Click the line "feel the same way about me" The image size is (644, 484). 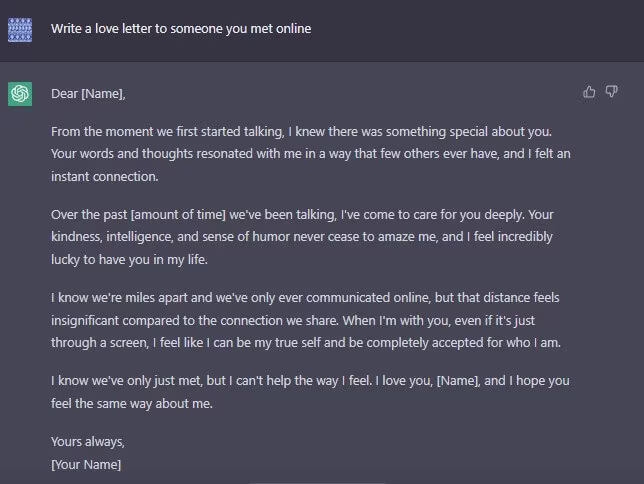(x=132, y=404)
